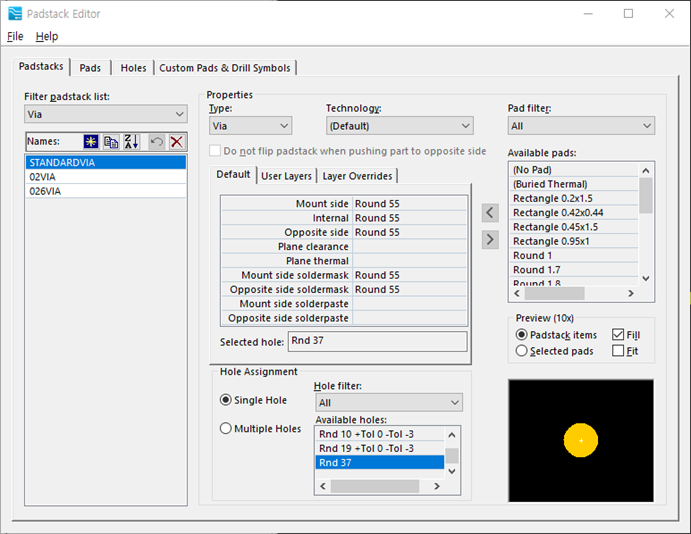This screenshot has height=534, width=691.
Task: Click the Plane thermal value cell
Action: pyautogui.click(x=409, y=261)
